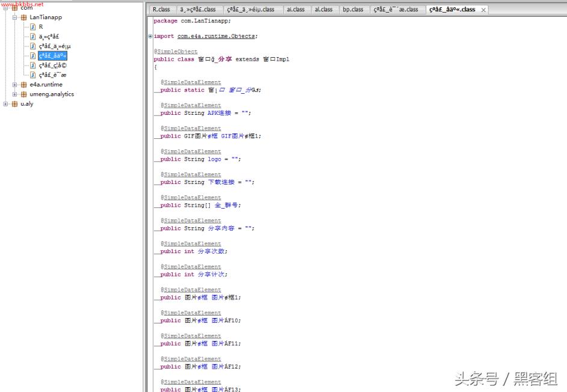Select the çªå£_ç¦å© class tree label
The height and width of the screenshot is (392, 567).
click(x=53, y=66)
